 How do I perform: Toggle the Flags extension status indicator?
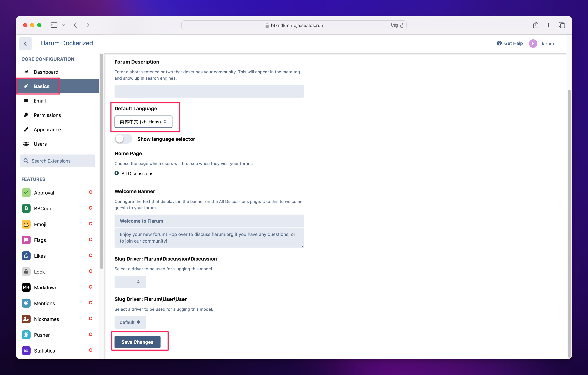[91, 239]
